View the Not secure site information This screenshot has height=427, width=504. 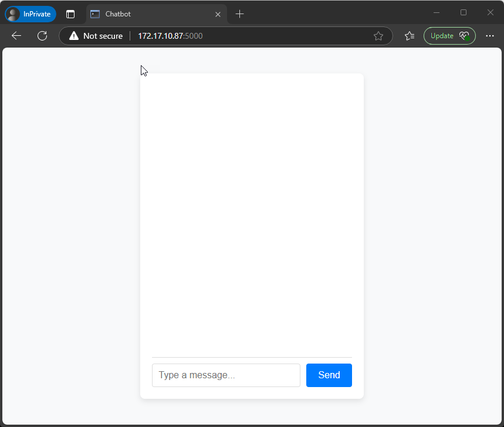[x=96, y=36]
